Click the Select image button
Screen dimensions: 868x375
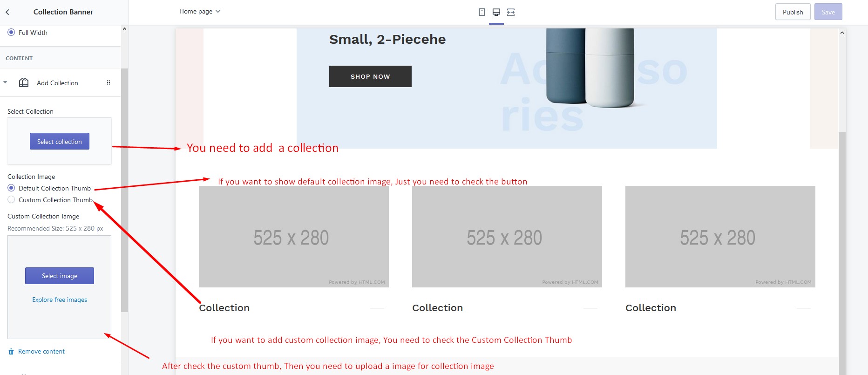(x=60, y=276)
